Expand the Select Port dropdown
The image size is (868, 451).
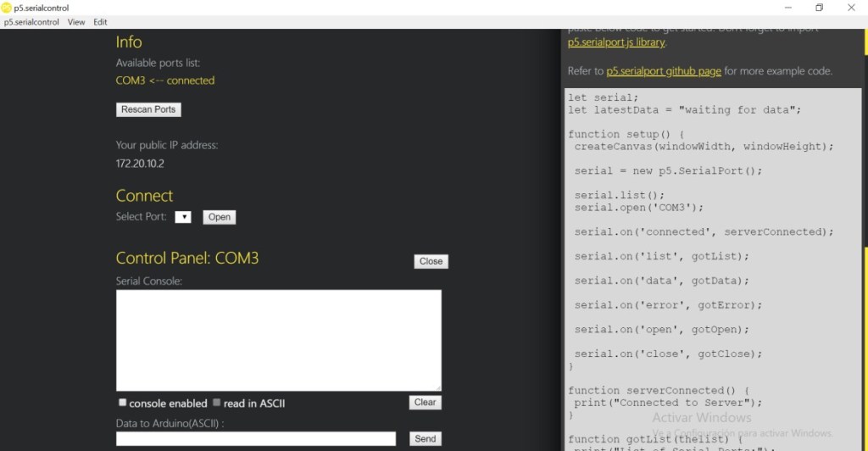tap(183, 217)
